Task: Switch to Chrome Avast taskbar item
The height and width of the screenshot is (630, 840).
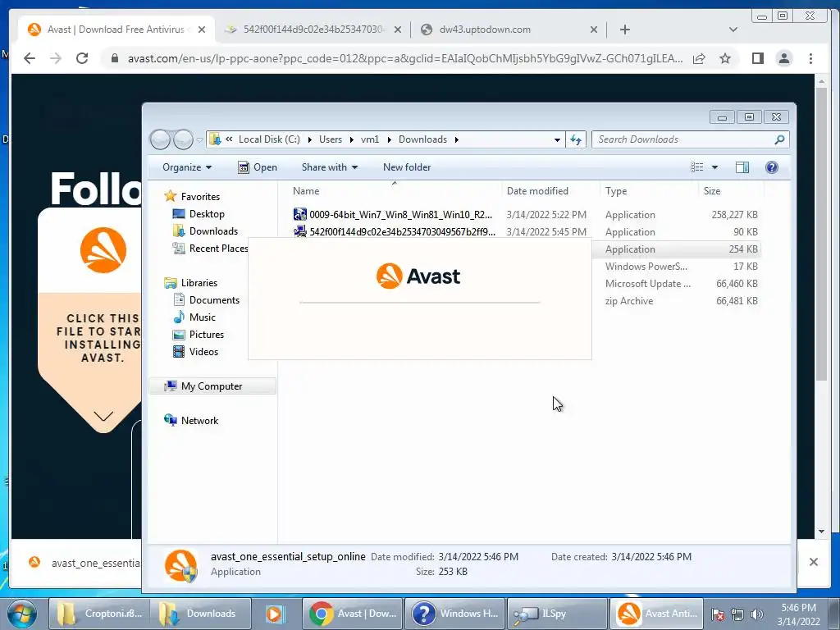Action: pos(353,614)
